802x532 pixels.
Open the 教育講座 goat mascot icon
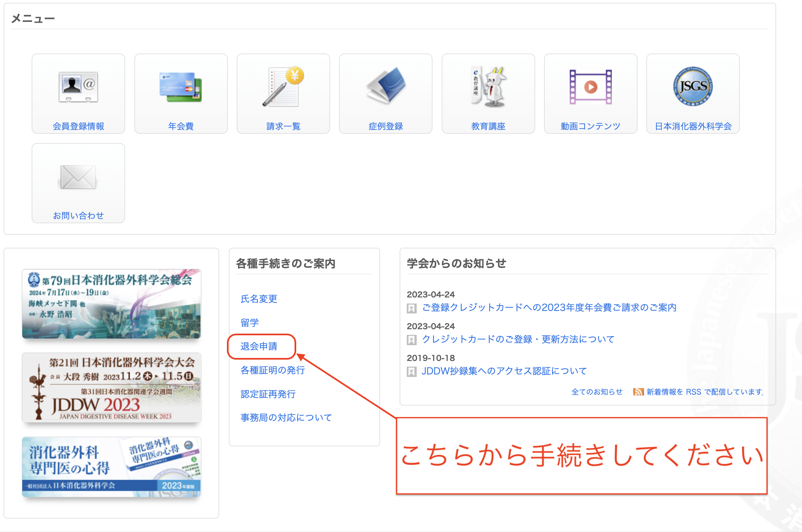pyautogui.click(x=488, y=87)
